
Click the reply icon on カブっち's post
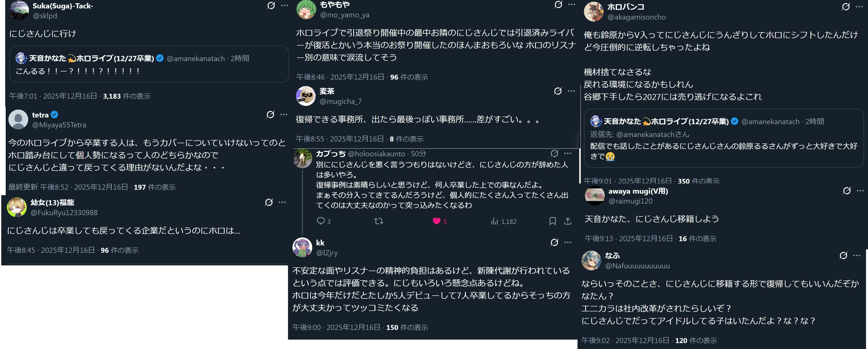(321, 221)
